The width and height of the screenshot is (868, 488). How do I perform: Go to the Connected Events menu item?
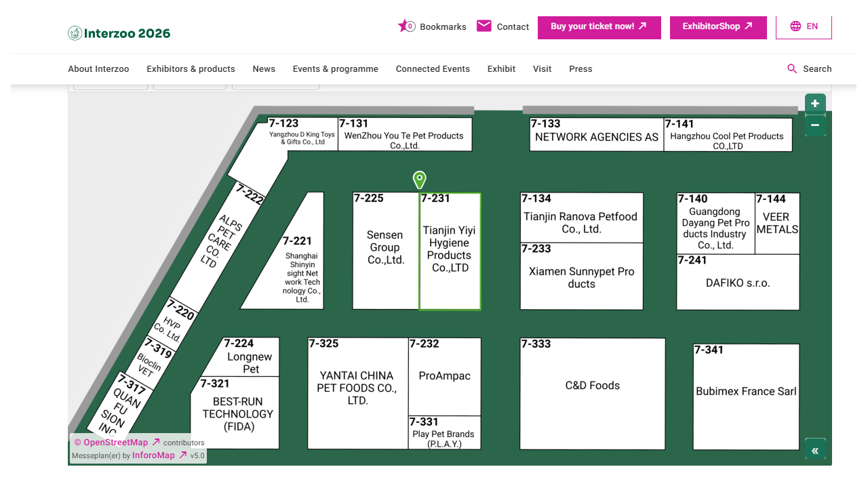[433, 68]
